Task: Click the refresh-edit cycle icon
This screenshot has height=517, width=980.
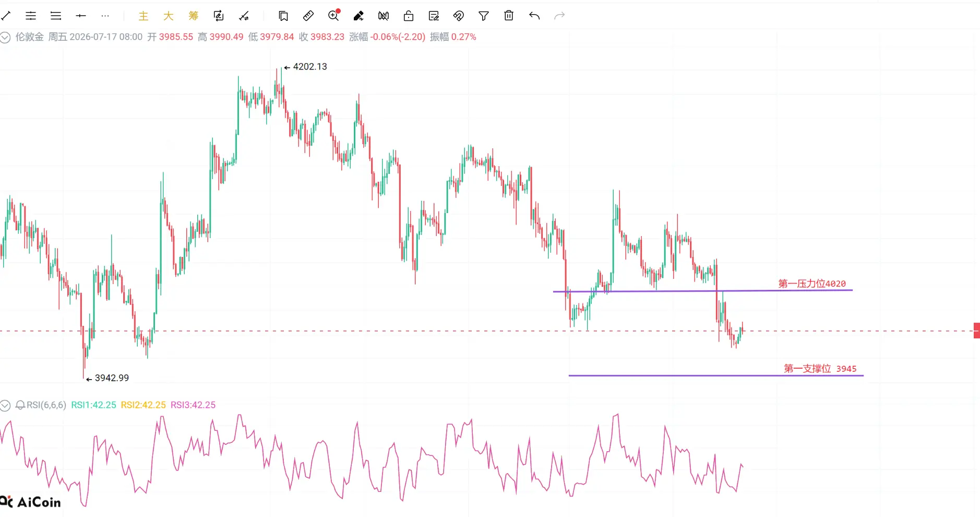Action: [219, 16]
